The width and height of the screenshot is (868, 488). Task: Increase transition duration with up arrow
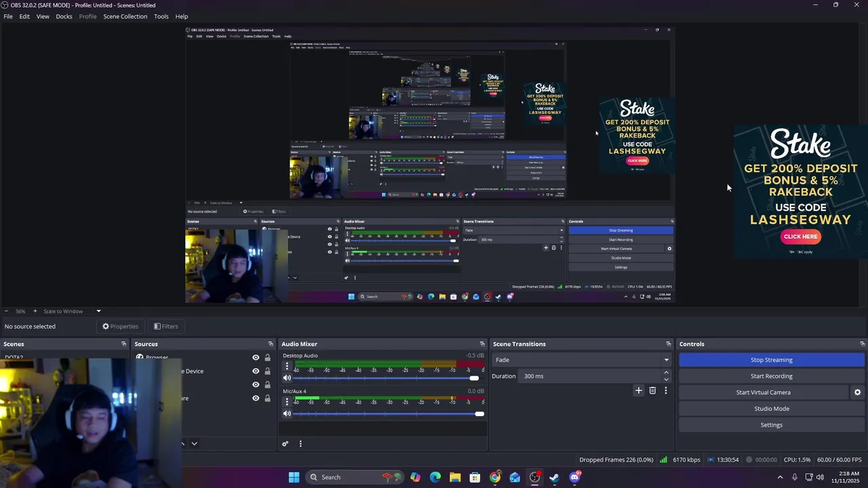pyautogui.click(x=666, y=373)
